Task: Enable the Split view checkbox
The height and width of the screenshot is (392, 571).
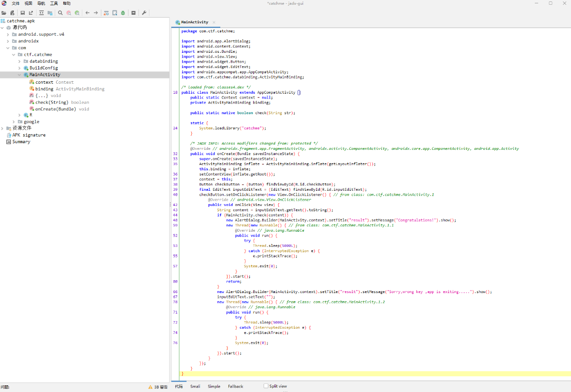Action: (266, 386)
